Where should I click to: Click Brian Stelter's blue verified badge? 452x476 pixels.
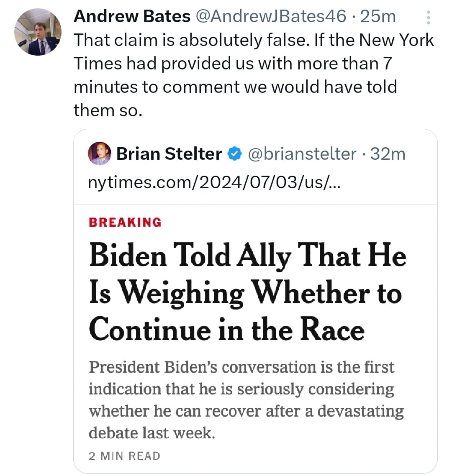[235, 154]
